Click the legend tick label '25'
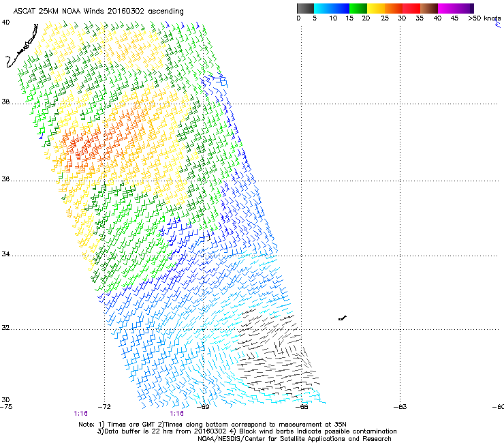The image size is (504, 443). pyautogui.click(x=385, y=18)
